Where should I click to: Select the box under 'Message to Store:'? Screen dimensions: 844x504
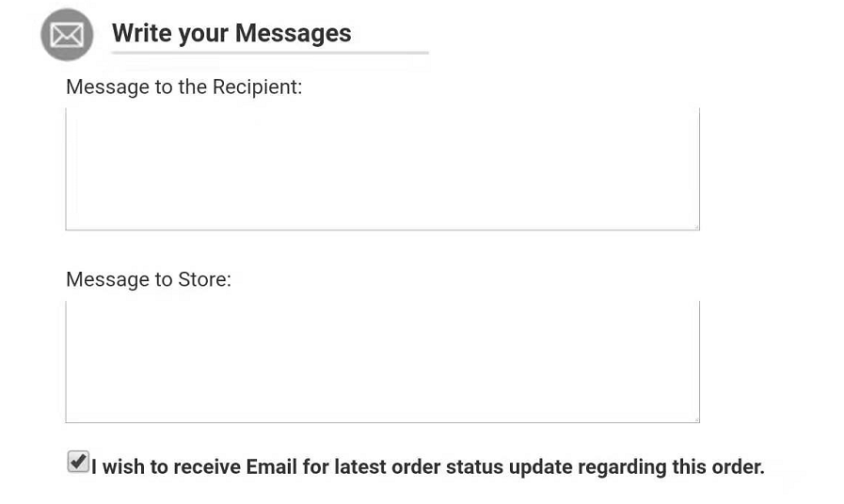[382, 362]
